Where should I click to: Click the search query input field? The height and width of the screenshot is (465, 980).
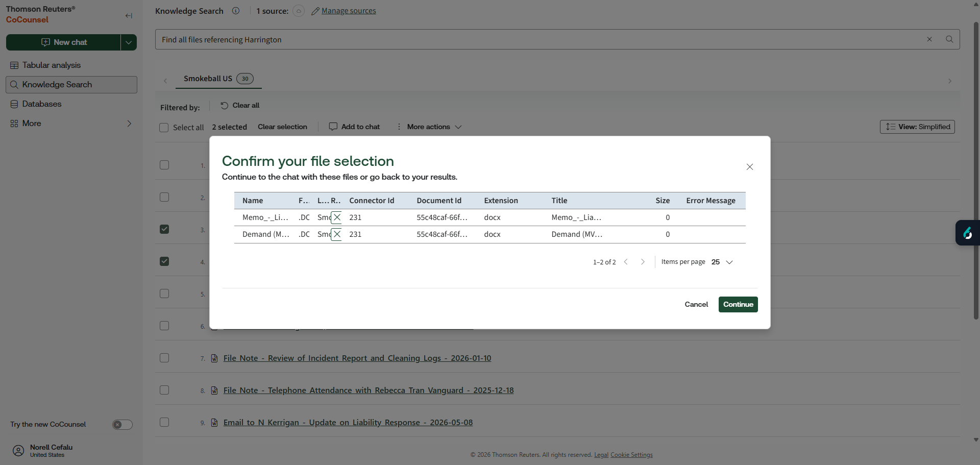point(541,39)
